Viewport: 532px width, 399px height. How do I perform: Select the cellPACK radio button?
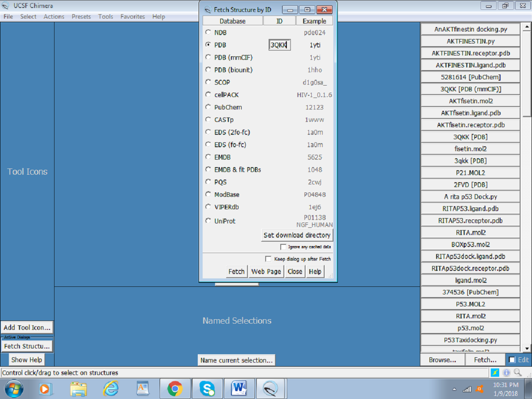[x=208, y=94]
